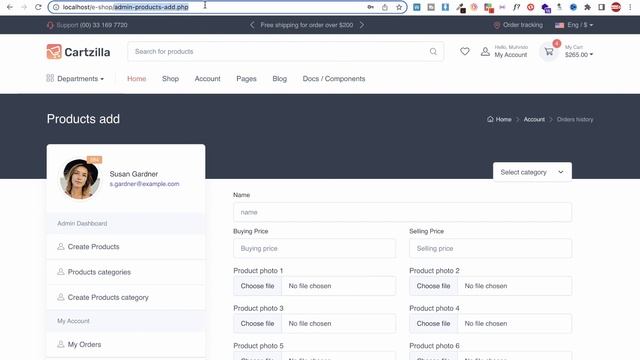Focus the Name input field
Screen dimensions: 640x360
[402, 212]
